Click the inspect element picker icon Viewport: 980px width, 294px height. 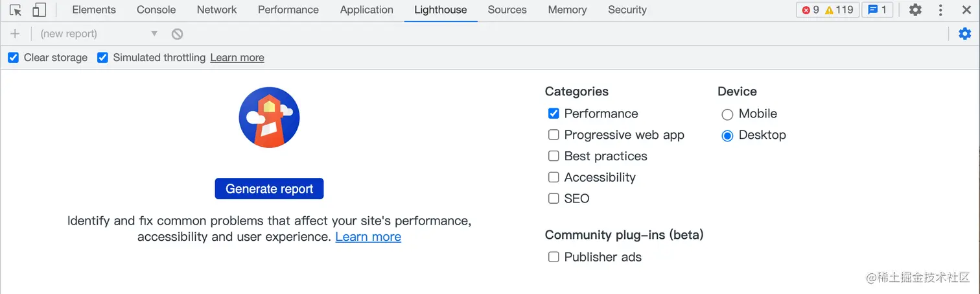coord(16,10)
